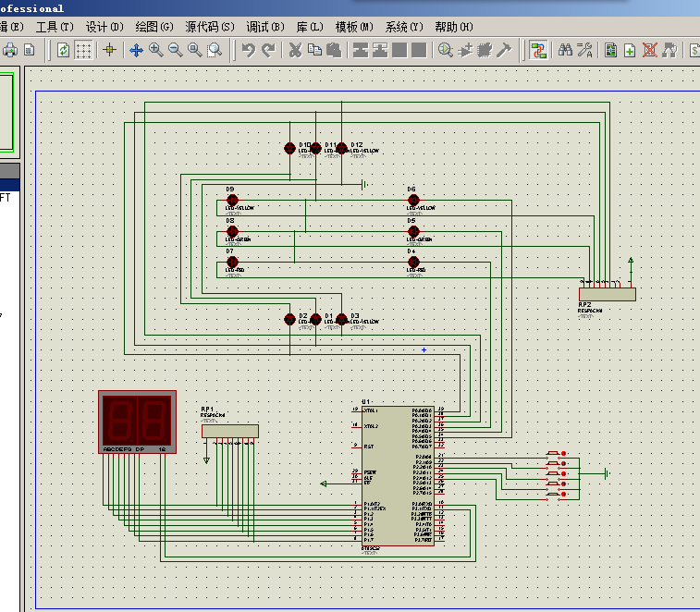This screenshot has width=700, height=612.
Task: Click the Redo arrow icon
Action: (x=268, y=50)
